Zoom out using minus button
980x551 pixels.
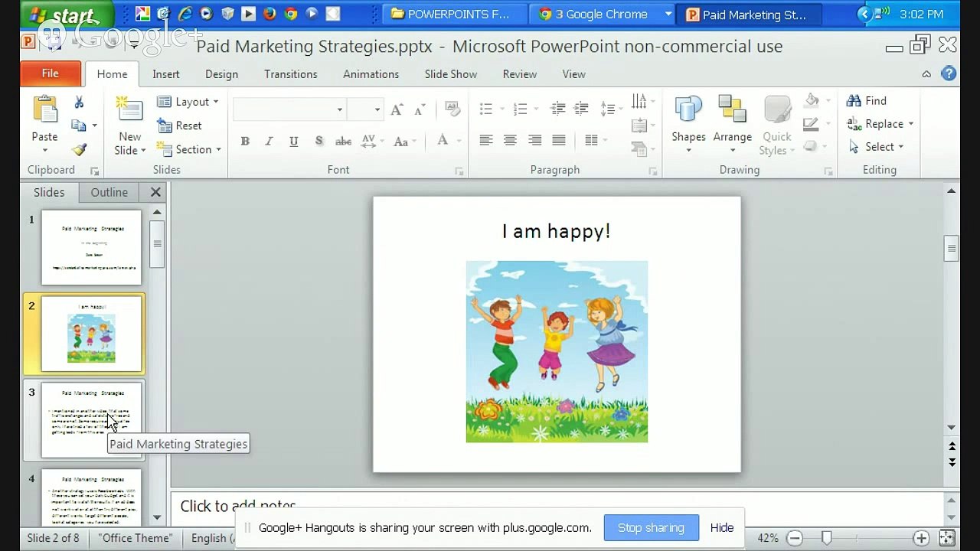click(x=795, y=538)
